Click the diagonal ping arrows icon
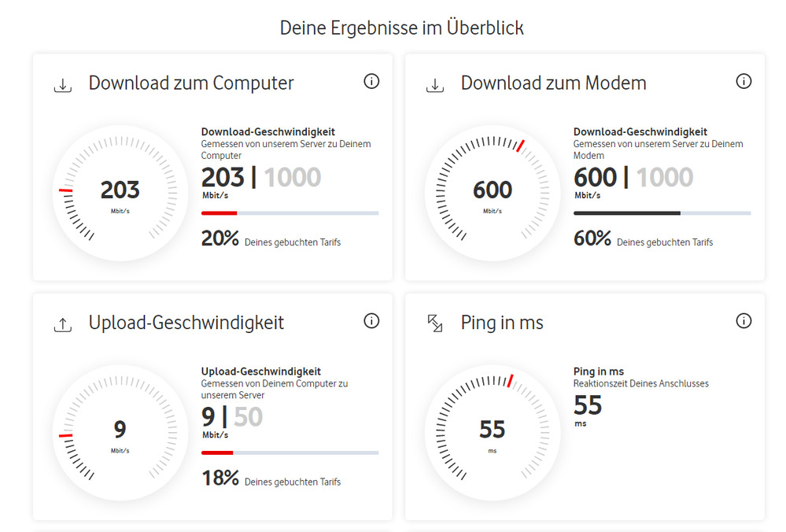The height and width of the screenshot is (532, 786). [434, 322]
